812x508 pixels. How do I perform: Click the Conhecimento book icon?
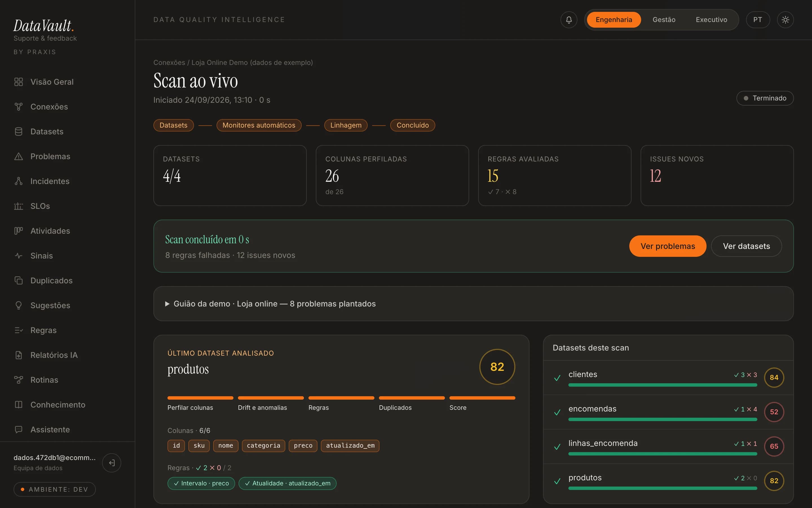coord(18,405)
